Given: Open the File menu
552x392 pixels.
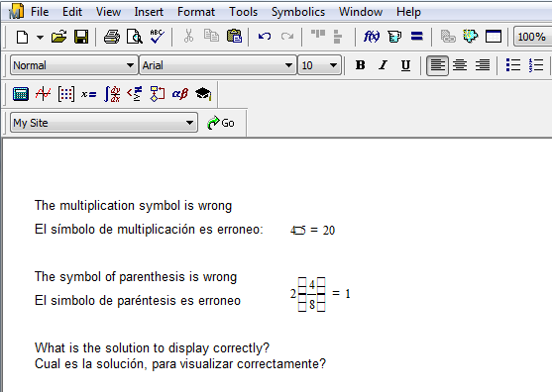Looking at the screenshot, I should 40,12.
